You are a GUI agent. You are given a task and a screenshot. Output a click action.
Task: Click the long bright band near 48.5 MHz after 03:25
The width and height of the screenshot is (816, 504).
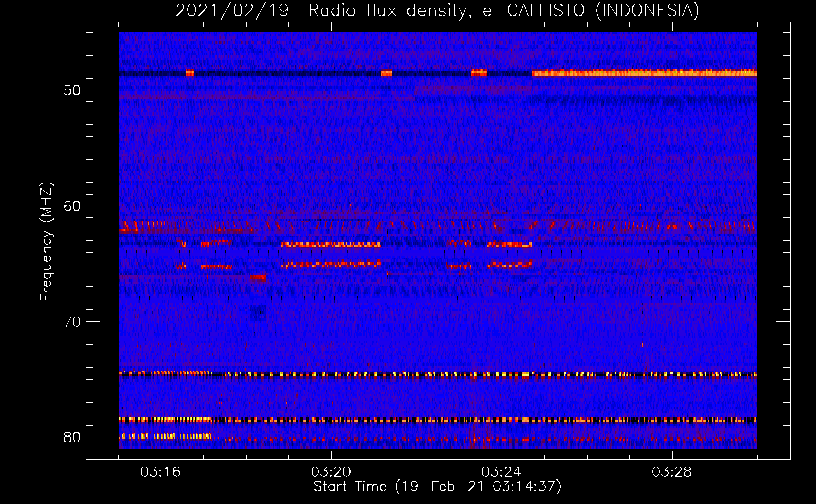(x=645, y=73)
